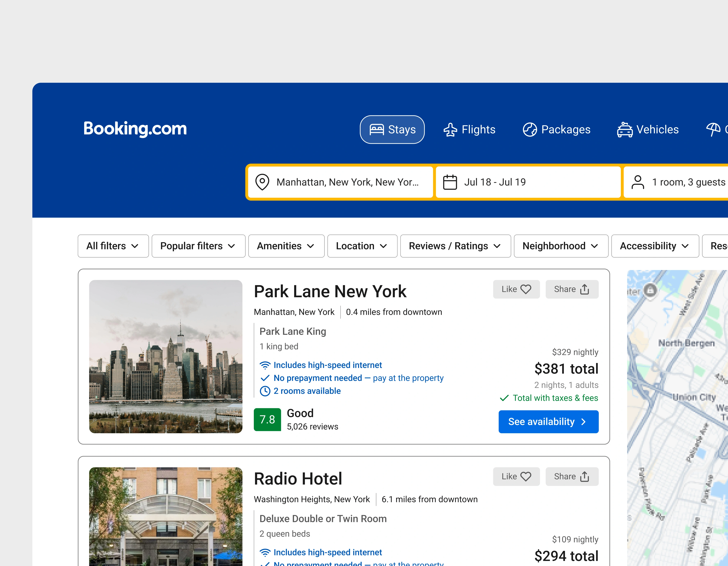Image resolution: width=728 pixels, height=566 pixels.
Task: Select the Stays tab
Action: tap(392, 130)
